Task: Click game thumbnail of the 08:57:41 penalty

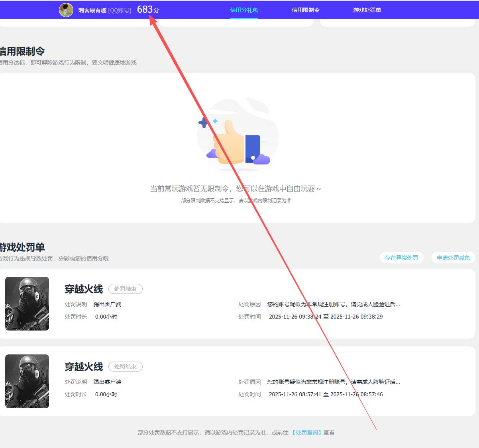Action: [x=27, y=381]
